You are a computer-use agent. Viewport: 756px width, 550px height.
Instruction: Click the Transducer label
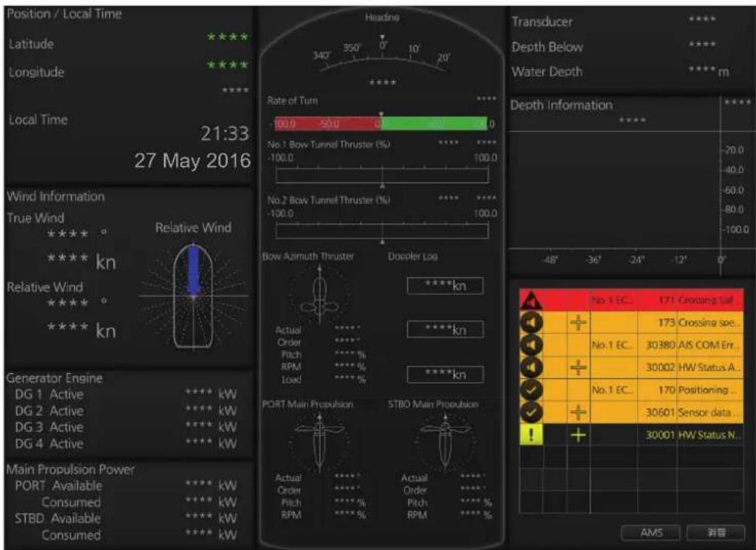coord(542,22)
